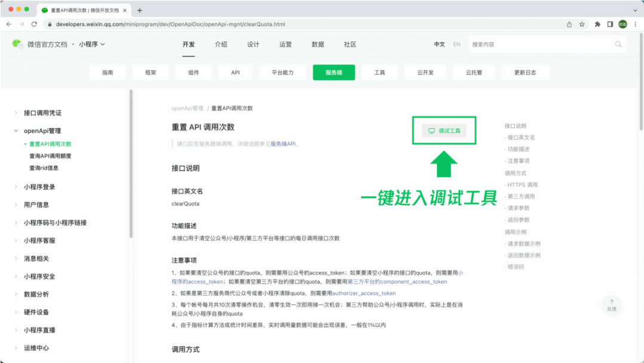Toggle the browser side panel icon
The width and height of the screenshot is (644, 363).
pyautogui.click(x=611, y=24)
